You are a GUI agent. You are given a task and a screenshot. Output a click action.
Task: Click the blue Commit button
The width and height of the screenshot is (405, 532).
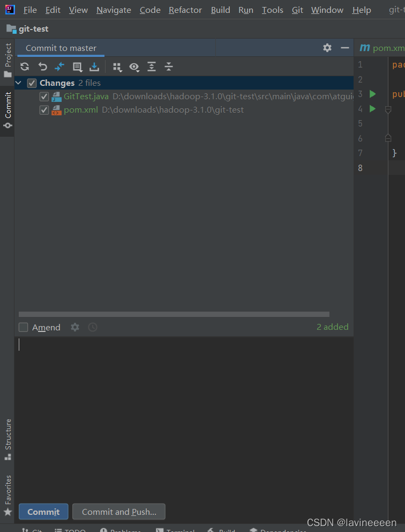pyautogui.click(x=43, y=512)
